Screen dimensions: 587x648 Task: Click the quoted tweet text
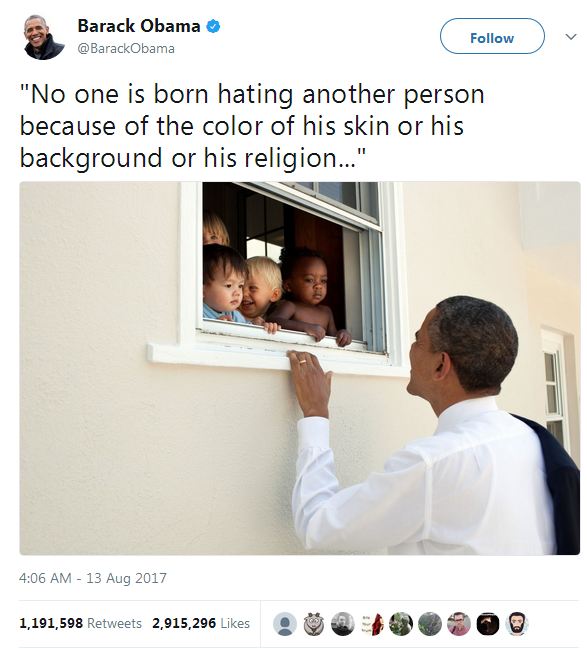coord(252,126)
